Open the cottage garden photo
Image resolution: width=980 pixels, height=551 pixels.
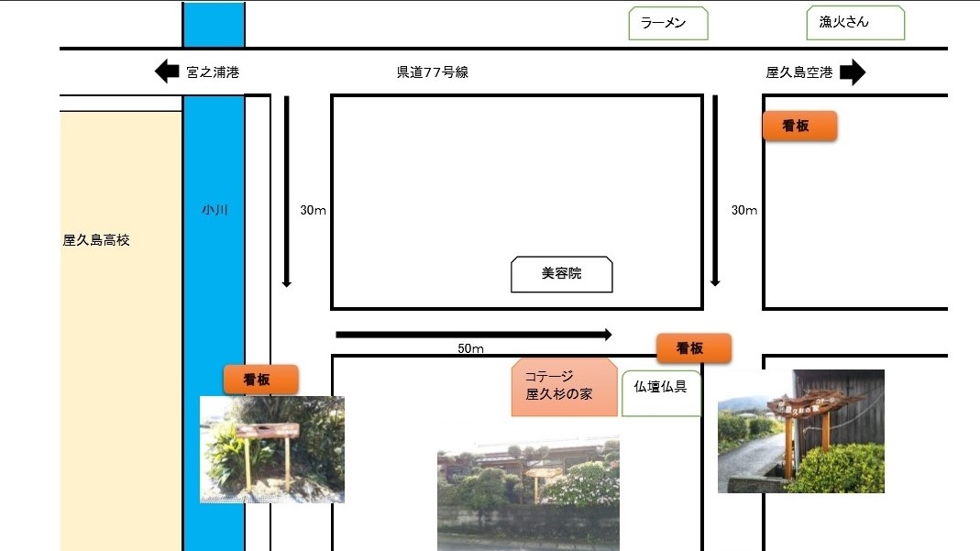click(528, 494)
